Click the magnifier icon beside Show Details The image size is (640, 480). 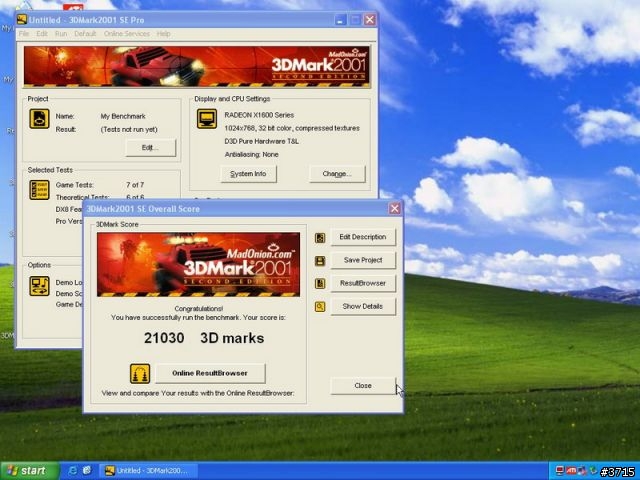coord(320,307)
